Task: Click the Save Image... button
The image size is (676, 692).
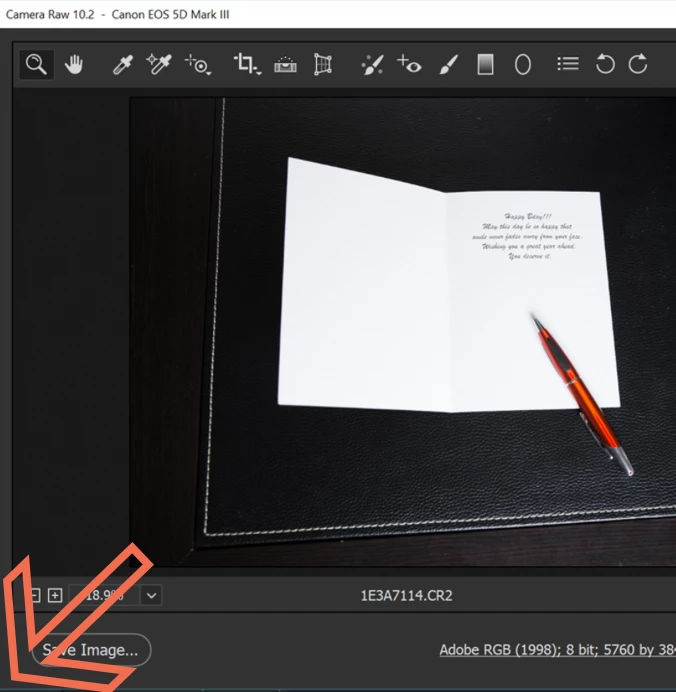Action: coord(91,650)
